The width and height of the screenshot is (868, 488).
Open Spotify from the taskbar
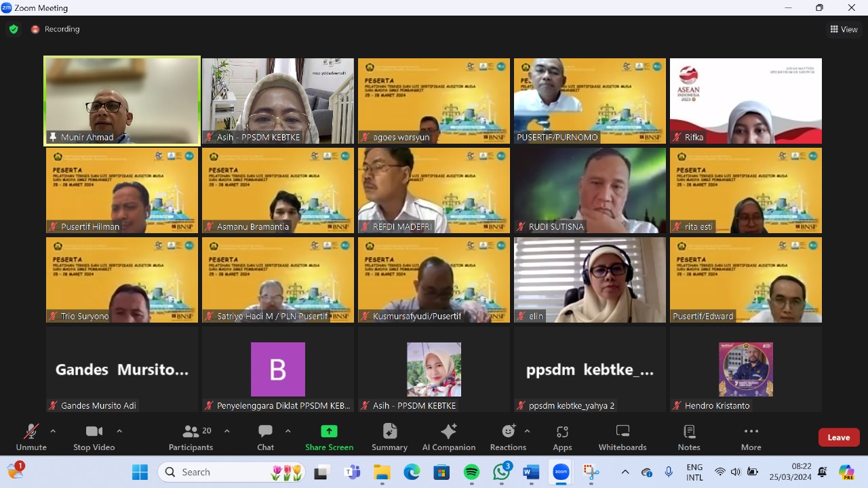[471, 472]
